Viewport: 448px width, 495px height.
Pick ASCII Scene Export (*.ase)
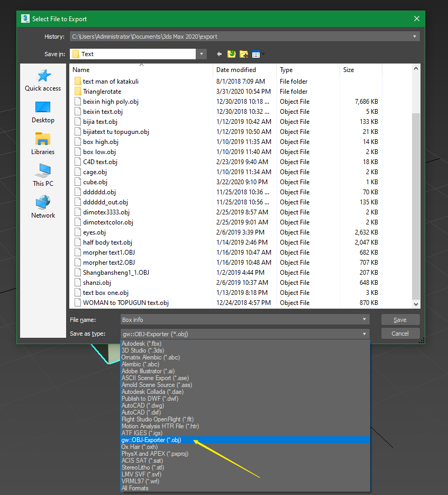[x=155, y=378]
